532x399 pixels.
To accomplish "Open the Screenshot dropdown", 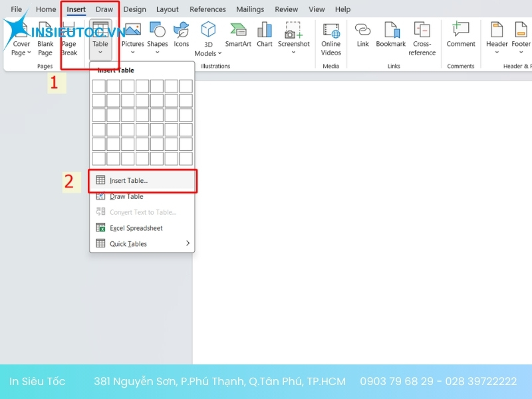I will point(293,52).
